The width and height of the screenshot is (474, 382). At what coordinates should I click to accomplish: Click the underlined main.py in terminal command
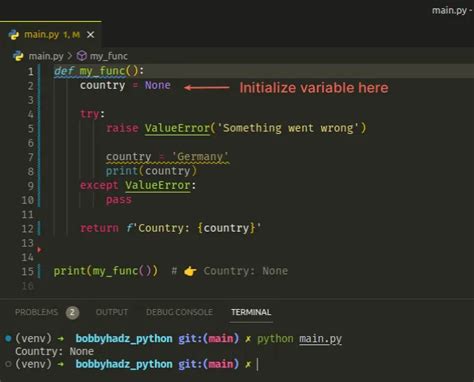pyautogui.click(x=320, y=339)
